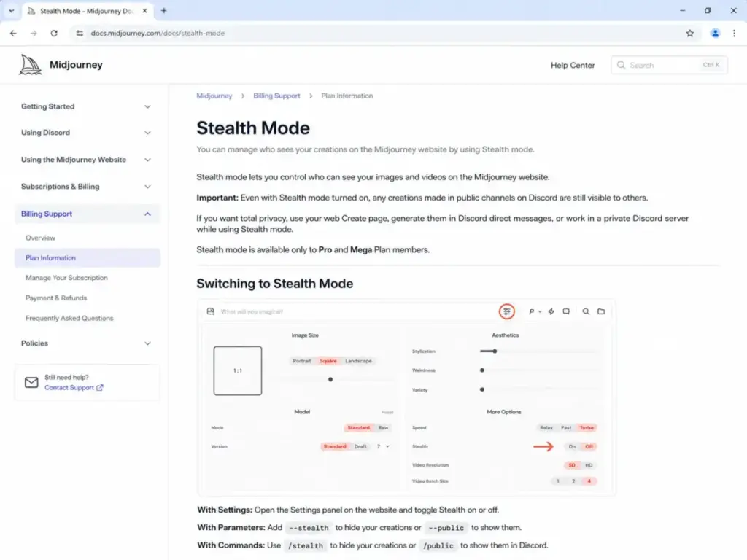Click the external link icon by Contact Support
The height and width of the screenshot is (560, 747).
coord(99,388)
